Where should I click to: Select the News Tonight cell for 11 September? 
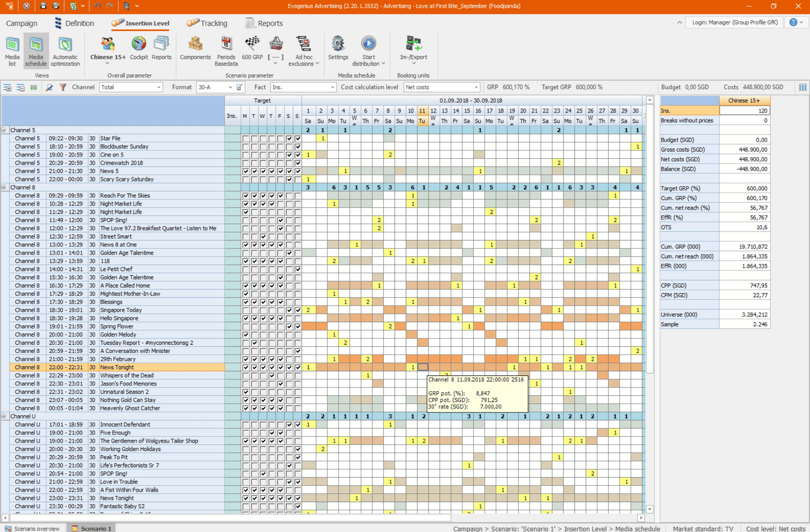(x=422, y=368)
